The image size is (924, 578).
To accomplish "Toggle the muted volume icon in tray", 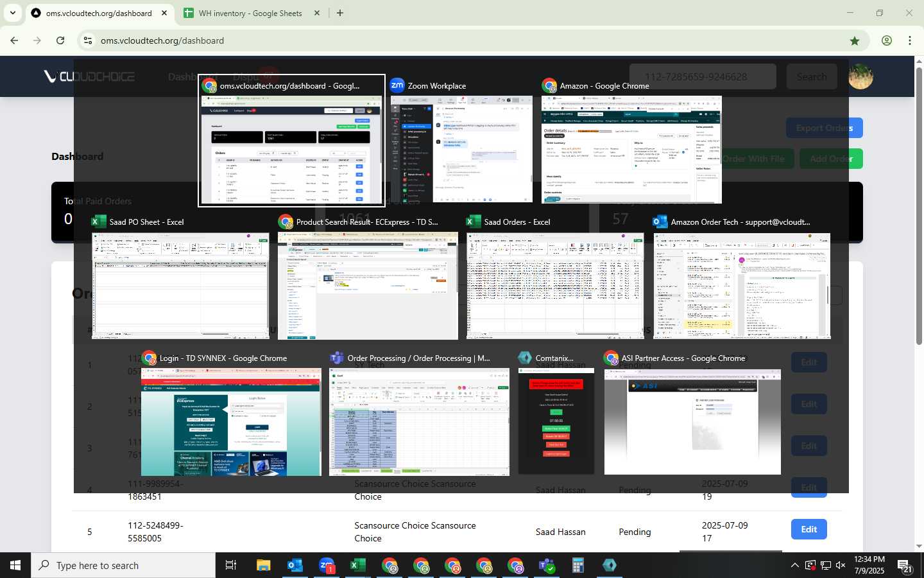I will pyautogui.click(x=841, y=566).
